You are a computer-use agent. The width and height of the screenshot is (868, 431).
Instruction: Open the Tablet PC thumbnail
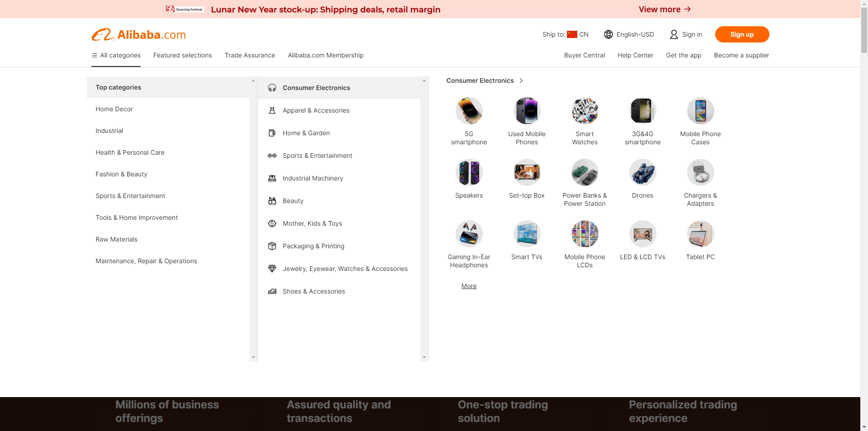pos(700,234)
